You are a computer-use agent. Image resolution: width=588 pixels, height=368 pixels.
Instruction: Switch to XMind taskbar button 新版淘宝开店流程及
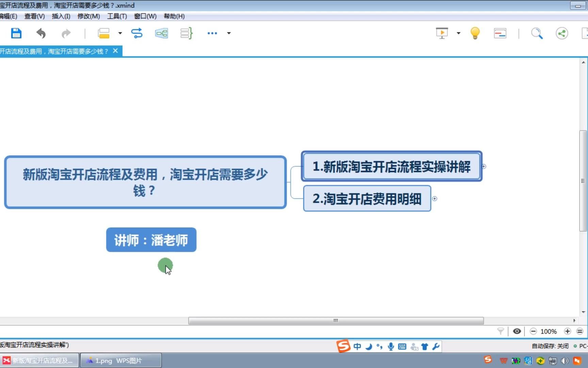40,361
